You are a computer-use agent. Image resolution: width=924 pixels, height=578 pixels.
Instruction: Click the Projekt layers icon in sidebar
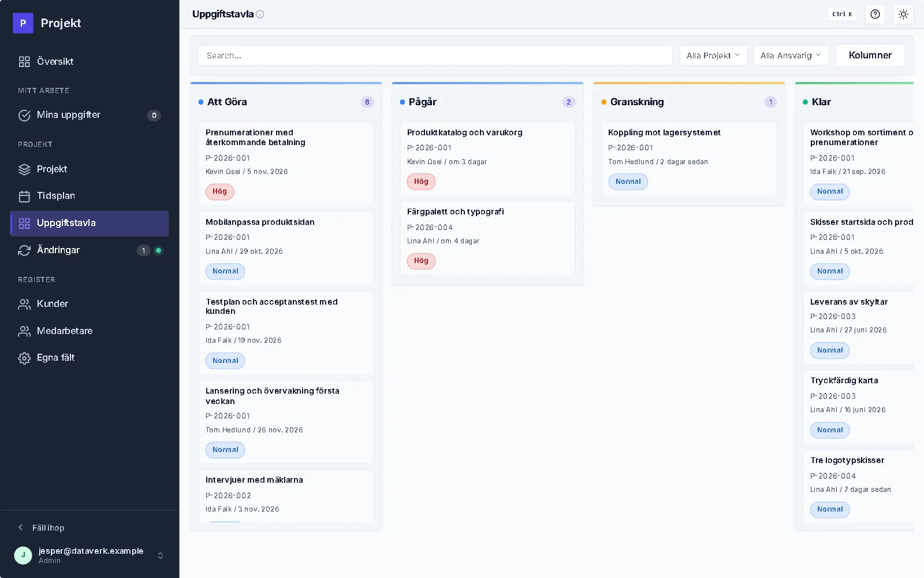pyautogui.click(x=24, y=169)
